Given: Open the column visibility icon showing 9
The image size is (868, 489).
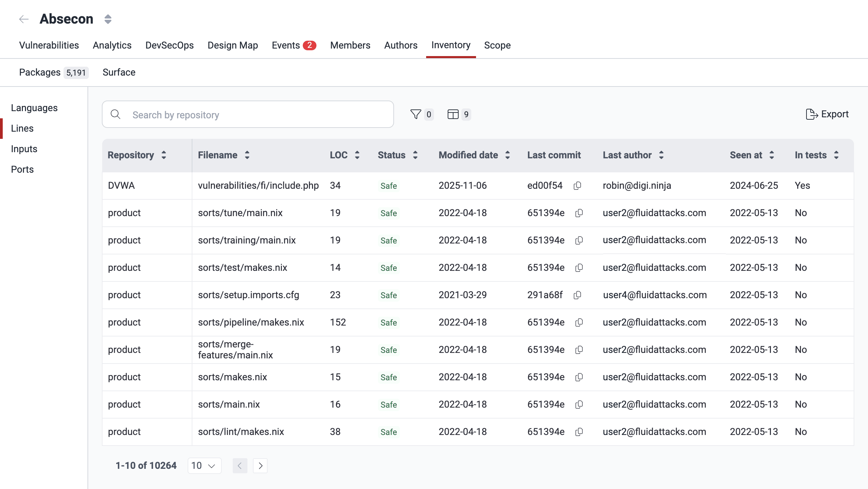Looking at the screenshot, I should pos(453,115).
